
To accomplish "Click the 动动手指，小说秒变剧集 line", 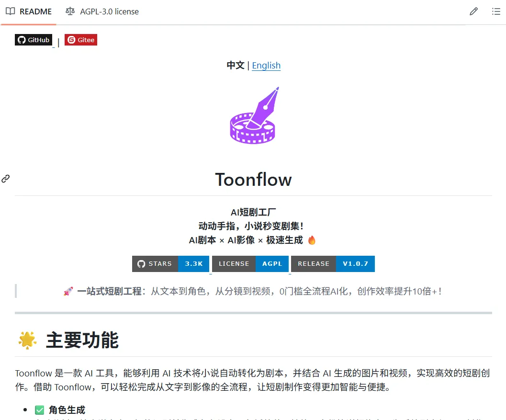I will coord(251,226).
